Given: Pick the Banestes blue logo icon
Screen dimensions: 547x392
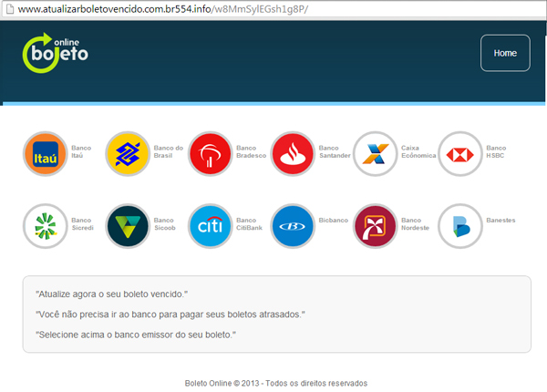Looking at the screenshot, I should tap(460, 225).
